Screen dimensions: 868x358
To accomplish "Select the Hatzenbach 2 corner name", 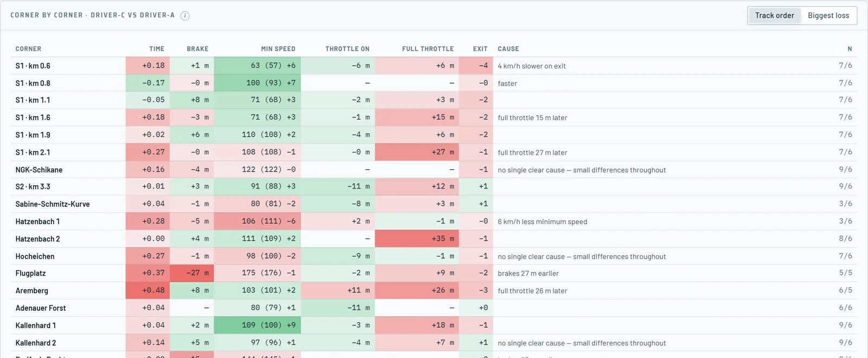I will click(37, 239).
